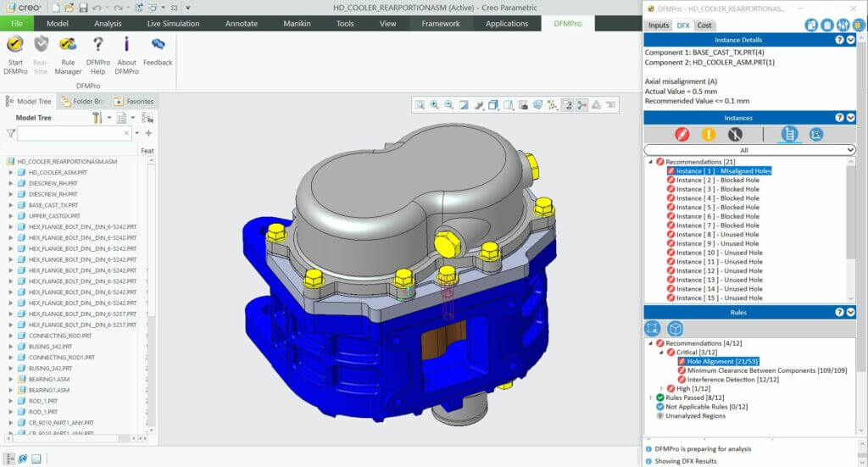
Task: Add a tree filter with plus button
Action: 148,133
